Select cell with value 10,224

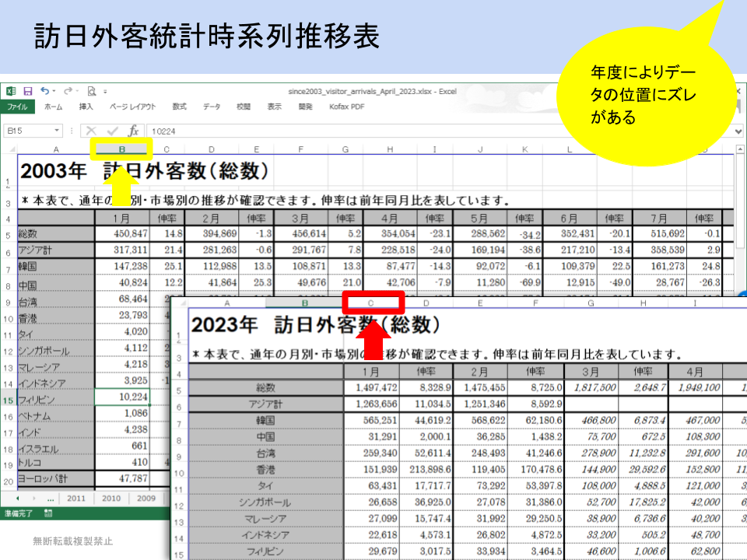[122, 397]
